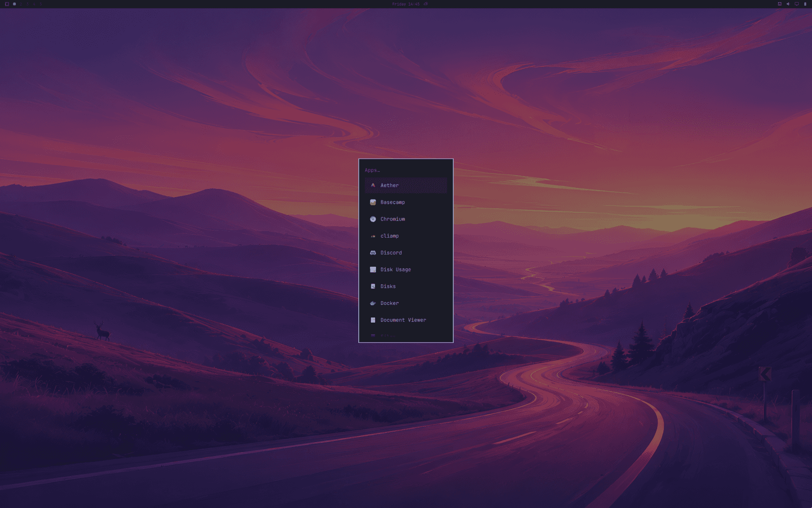Start cliamp from the launcher
The image size is (812, 508).
tap(406, 236)
